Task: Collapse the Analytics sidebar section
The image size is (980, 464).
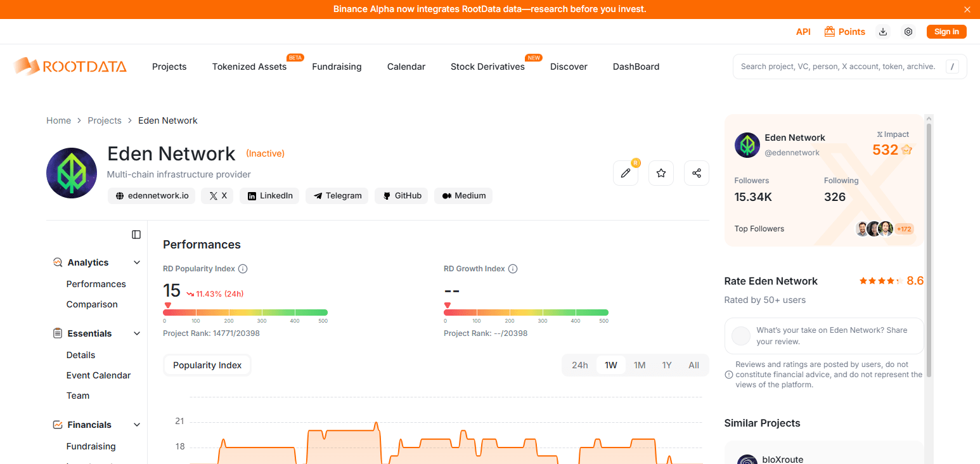Action: [137, 262]
